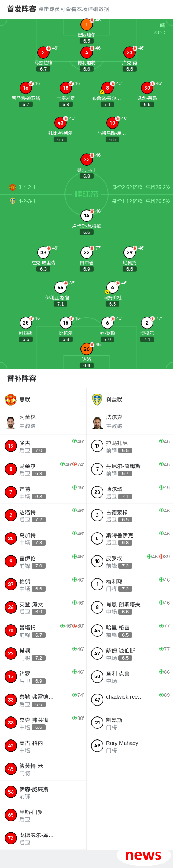The image size is (173, 868).
Task: Open substitute 多古 number 13 entry
Action: [43, 446]
